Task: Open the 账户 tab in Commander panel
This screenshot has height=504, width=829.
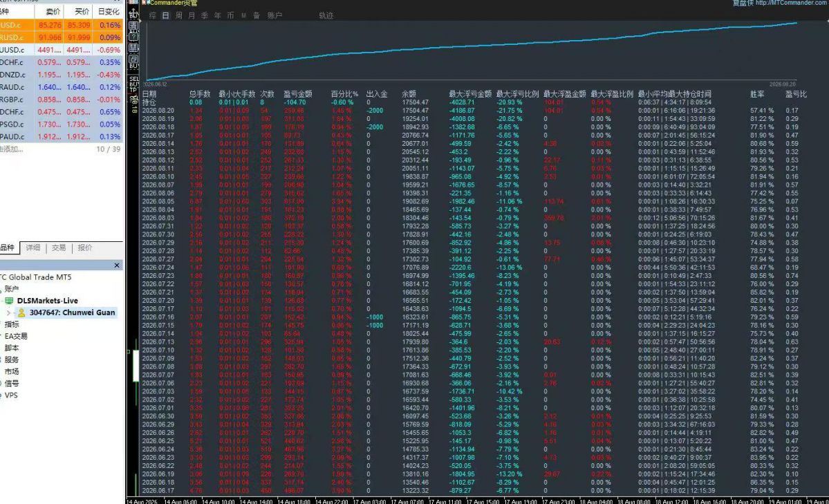Action: 274,16
